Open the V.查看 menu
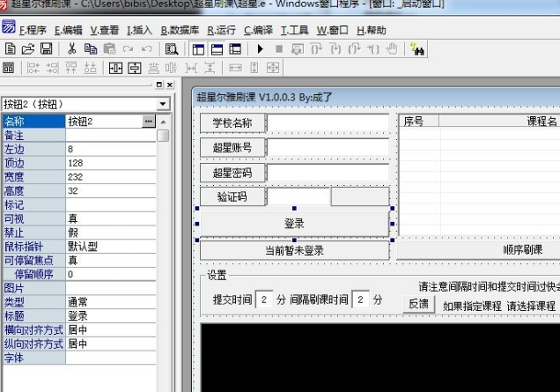The width and height of the screenshot is (560, 392). (x=104, y=30)
